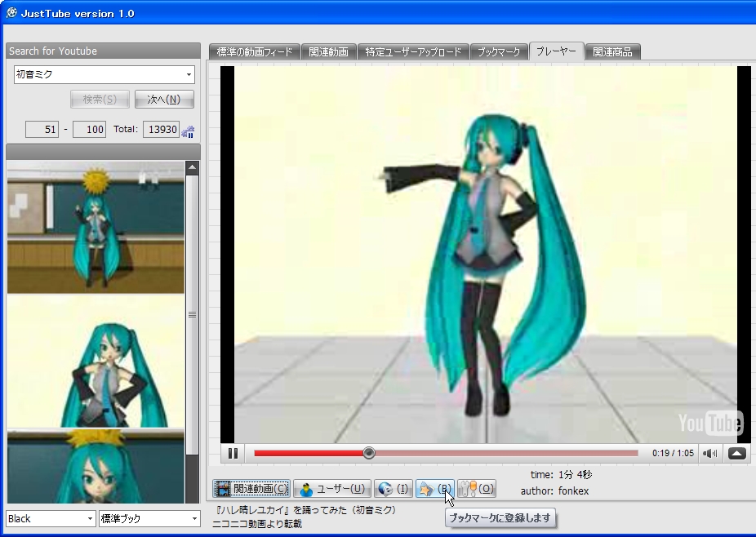Click the bookmark star (B) button
756x537 pixels.
(x=434, y=489)
